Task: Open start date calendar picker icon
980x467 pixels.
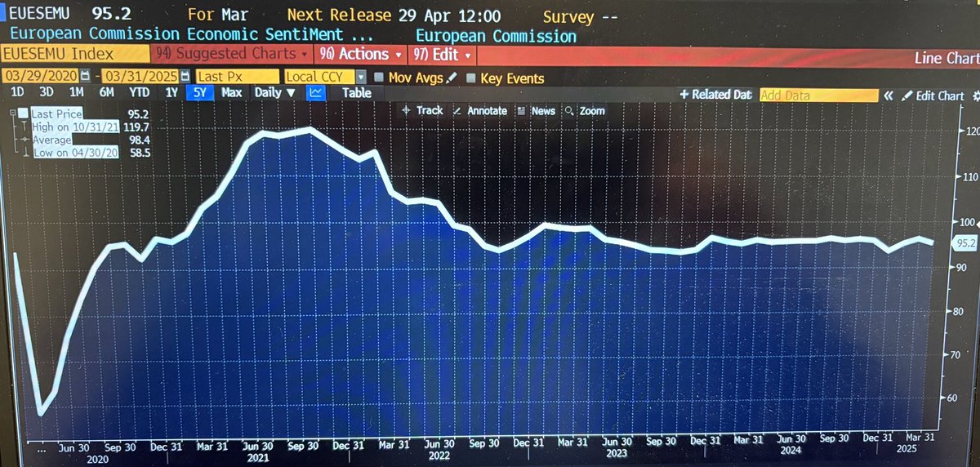Action: (84, 76)
